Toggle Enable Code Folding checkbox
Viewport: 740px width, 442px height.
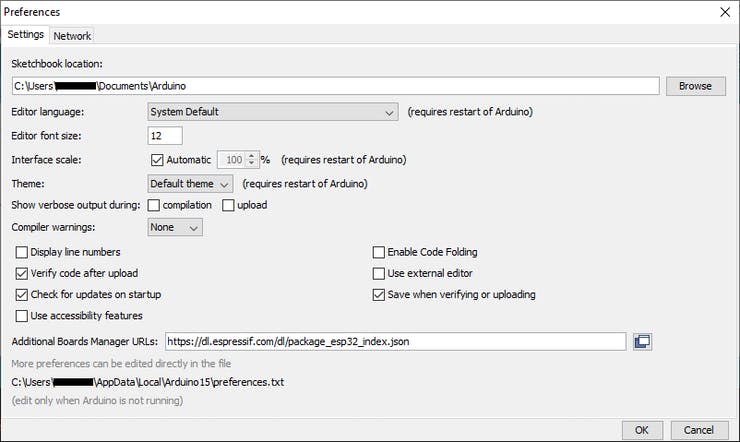(x=379, y=253)
